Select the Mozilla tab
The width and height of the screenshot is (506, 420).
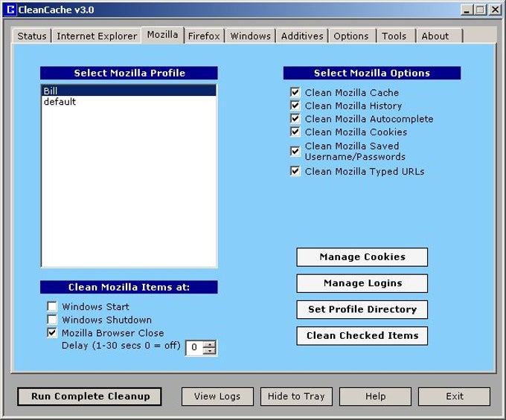click(x=162, y=34)
